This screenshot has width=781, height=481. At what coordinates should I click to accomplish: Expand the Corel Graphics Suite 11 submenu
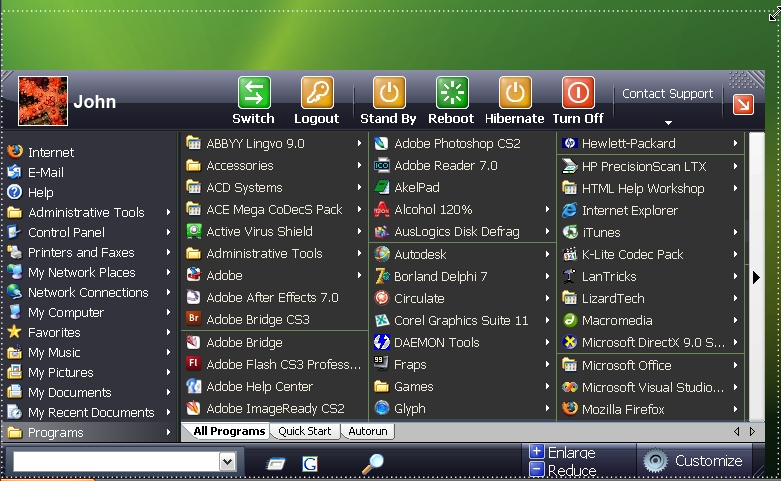point(461,321)
